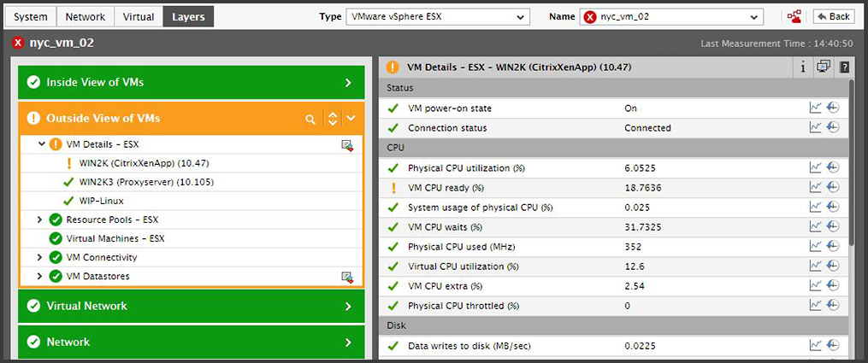Select the WIP-Linux descriptor
Screen dimensions: 868x363
(x=102, y=201)
